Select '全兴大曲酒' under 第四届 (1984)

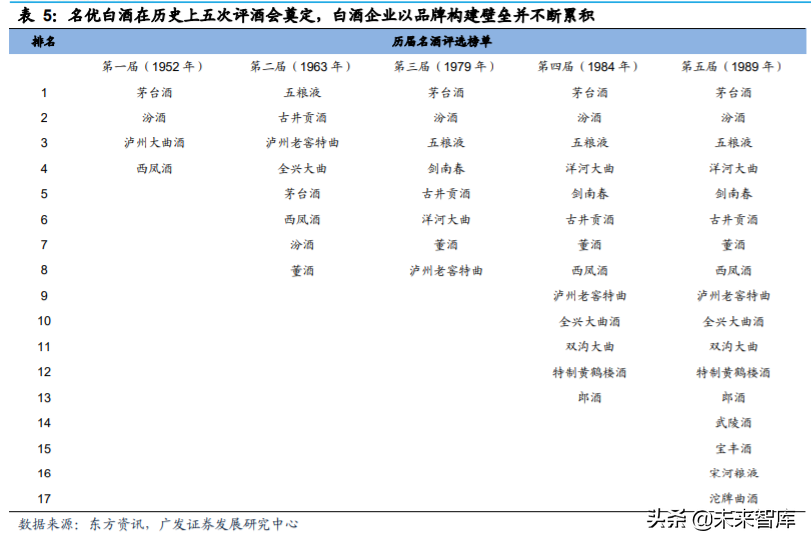[590, 322]
